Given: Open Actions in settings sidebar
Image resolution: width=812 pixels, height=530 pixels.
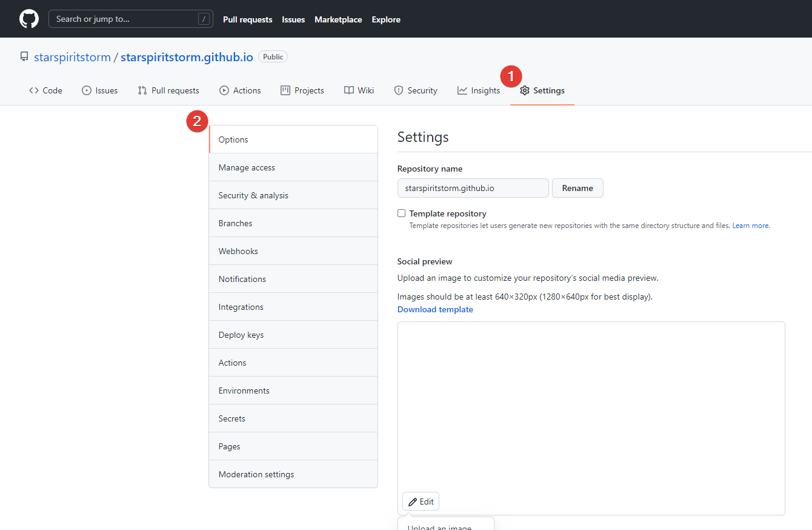Looking at the screenshot, I should (x=293, y=363).
